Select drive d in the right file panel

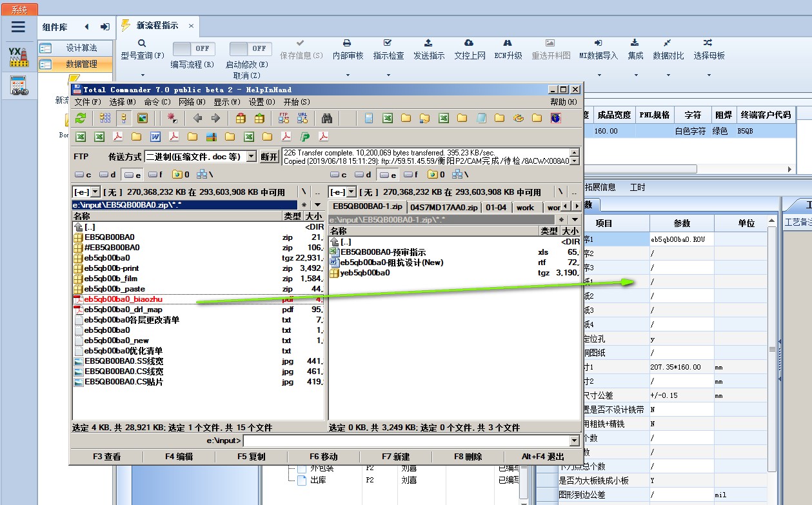(362, 174)
